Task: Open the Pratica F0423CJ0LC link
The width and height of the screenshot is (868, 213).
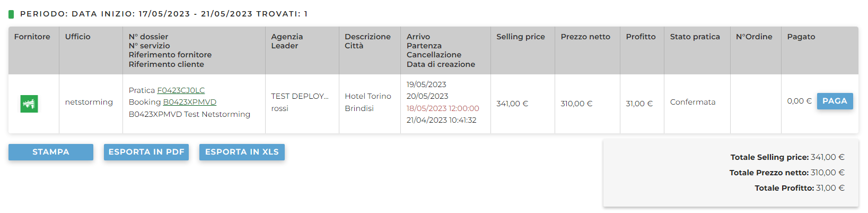Action: pos(181,90)
